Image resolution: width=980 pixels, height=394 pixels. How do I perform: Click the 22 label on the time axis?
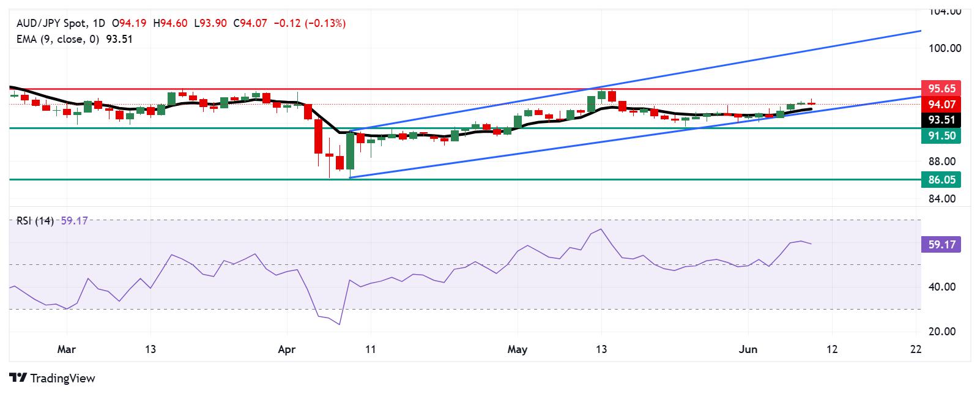[x=916, y=349]
